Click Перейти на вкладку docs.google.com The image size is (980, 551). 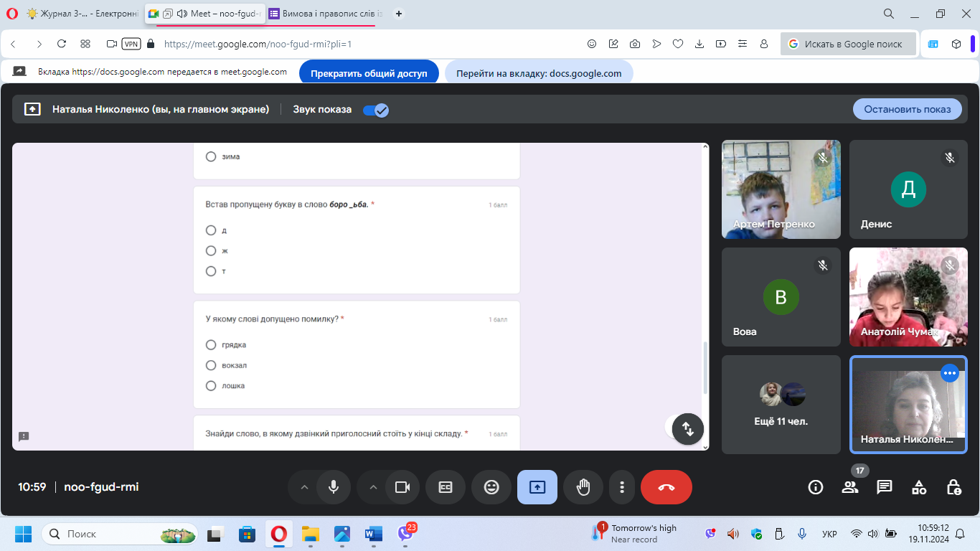pyautogui.click(x=539, y=73)
